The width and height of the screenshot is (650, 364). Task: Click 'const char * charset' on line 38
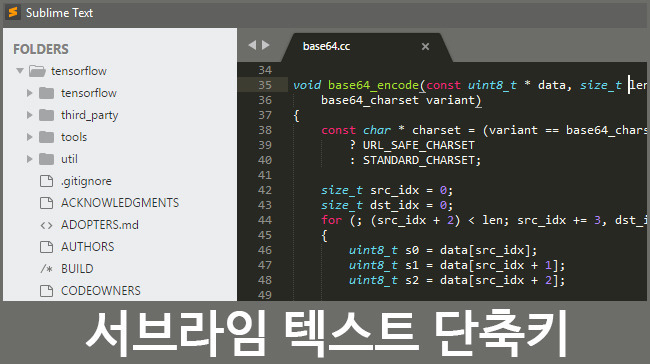[391, 130]
